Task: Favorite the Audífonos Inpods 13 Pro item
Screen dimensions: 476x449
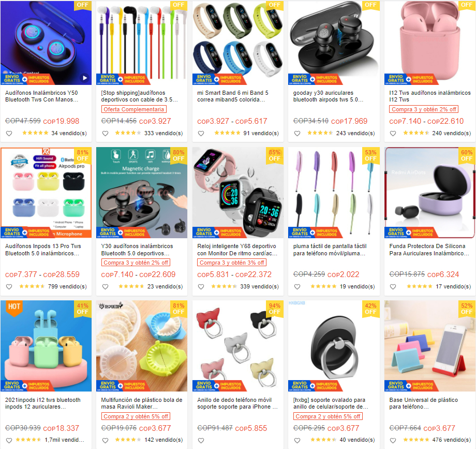Action: 9,286
